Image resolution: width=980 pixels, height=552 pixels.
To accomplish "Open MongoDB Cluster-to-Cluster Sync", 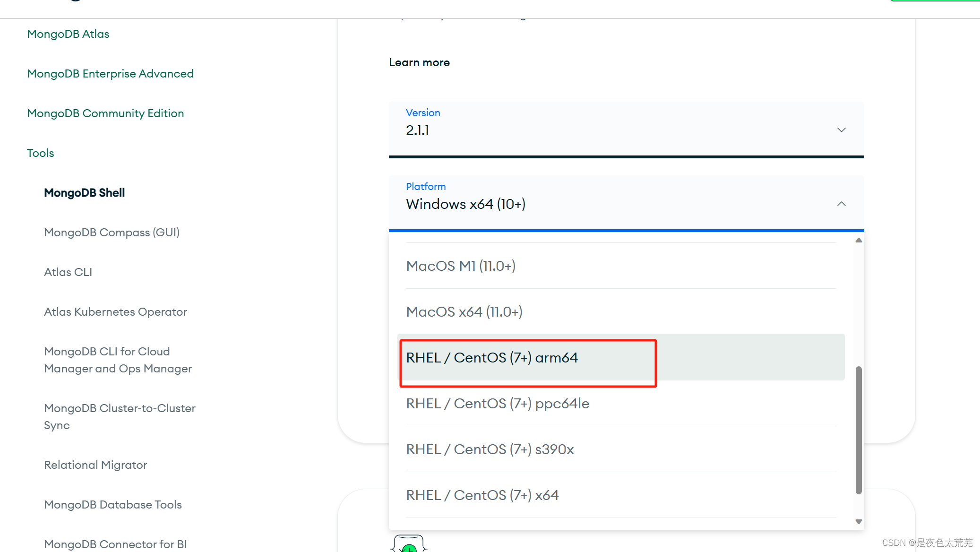I will [x=120, y=417].
